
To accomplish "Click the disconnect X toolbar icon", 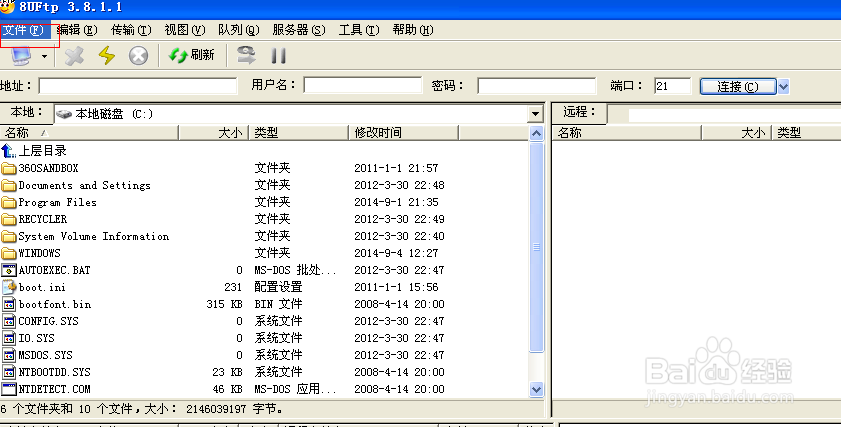I will [74, 55].
